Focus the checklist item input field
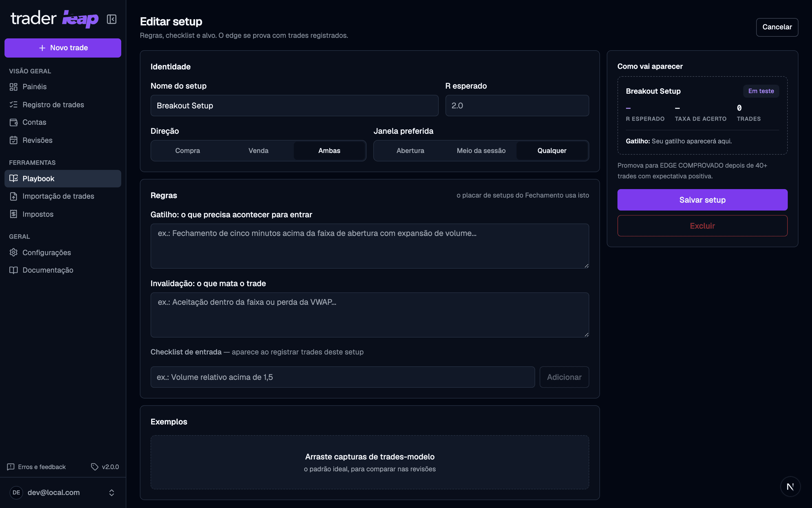This screenshot has height=508, width=812. tap(343, 377)
